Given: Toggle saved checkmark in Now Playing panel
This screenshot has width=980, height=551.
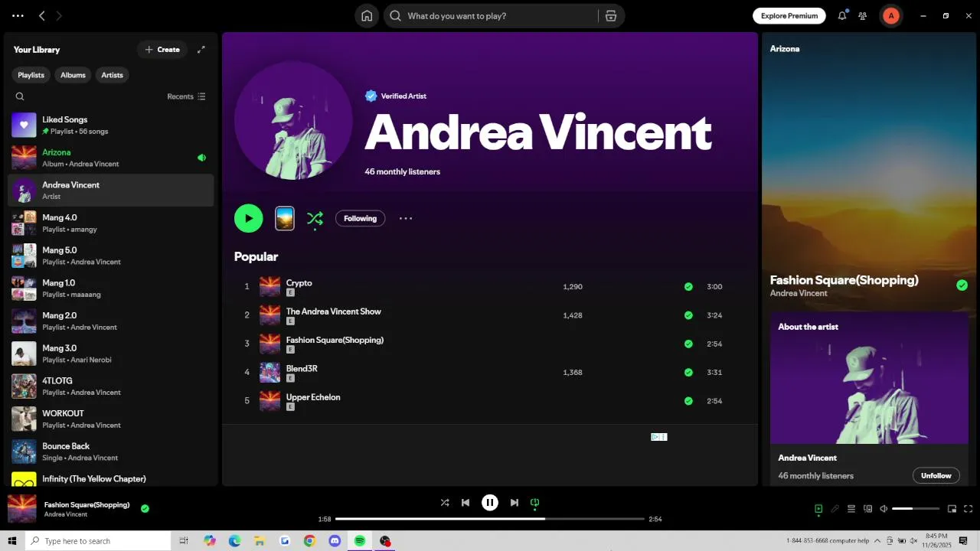Looking at the screenshot, I should pos(962,285).
